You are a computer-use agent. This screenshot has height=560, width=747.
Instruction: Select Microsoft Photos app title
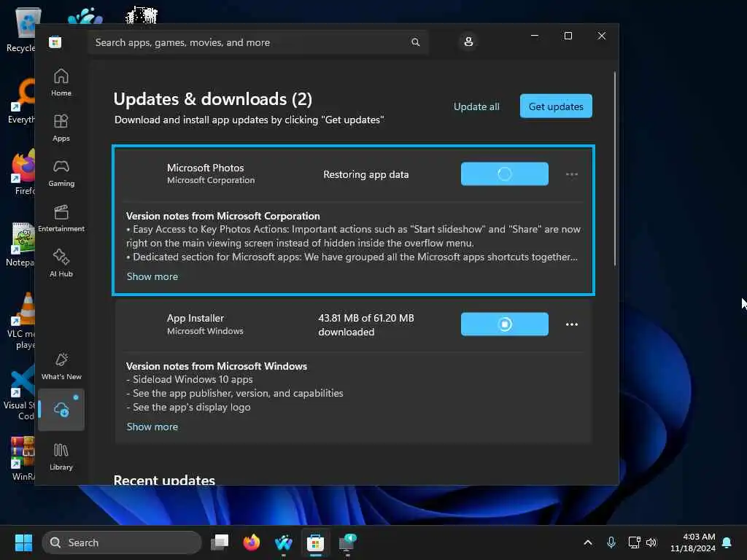[205, 168]
